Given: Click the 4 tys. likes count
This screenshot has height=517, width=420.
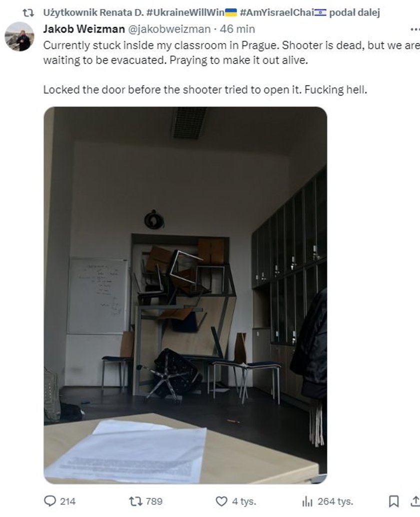Looking at the screenshot, I should tap(244, 501).
